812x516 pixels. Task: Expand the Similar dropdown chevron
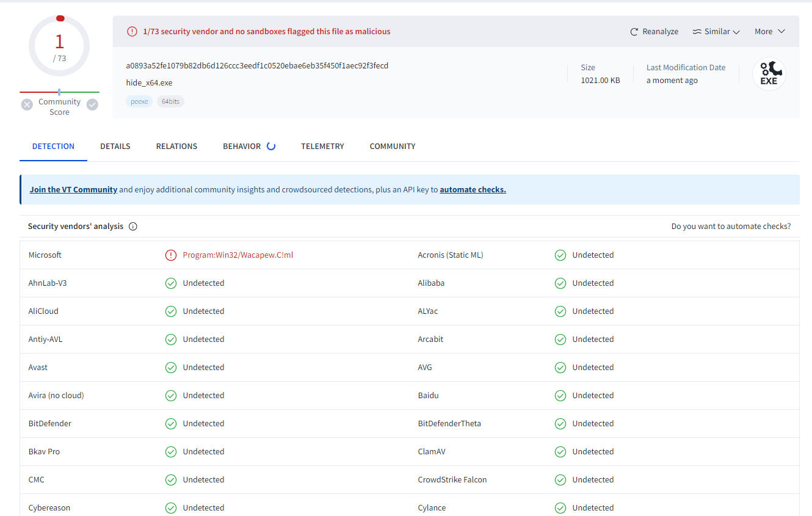736,32
